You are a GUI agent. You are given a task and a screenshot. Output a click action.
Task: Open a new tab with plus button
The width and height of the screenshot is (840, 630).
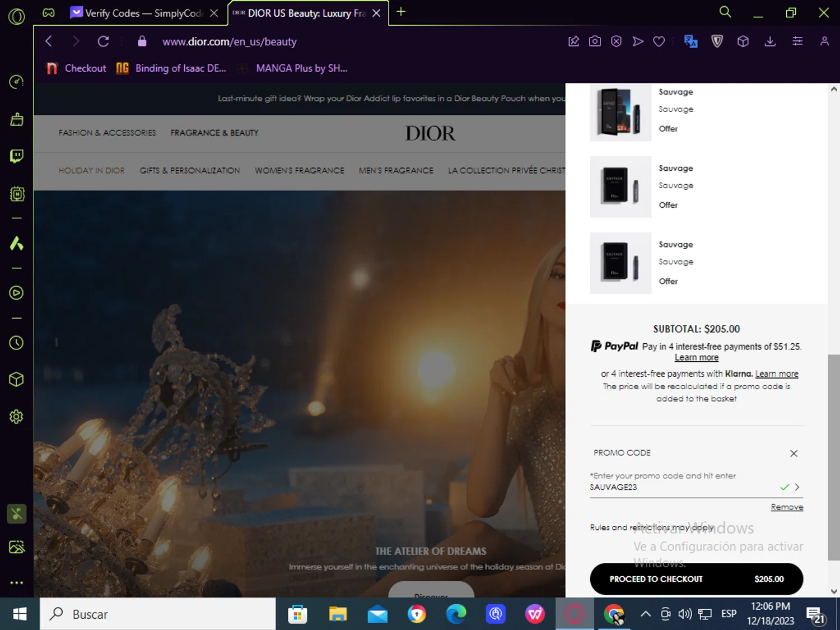(x=401, y=12)
